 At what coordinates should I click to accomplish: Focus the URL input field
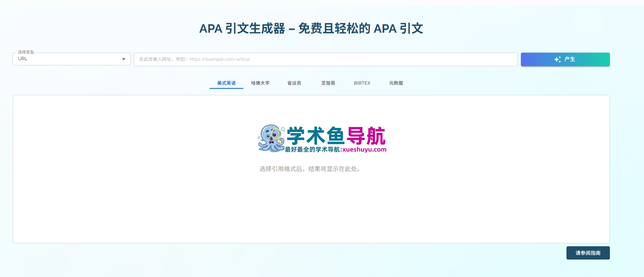click(326, 59)
